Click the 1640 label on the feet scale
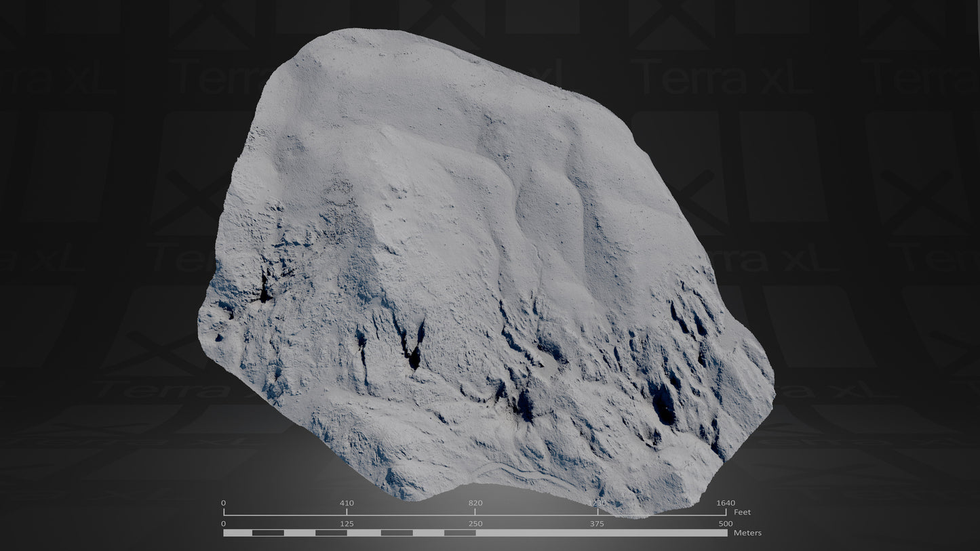980x551 pixels. (726, 502)
